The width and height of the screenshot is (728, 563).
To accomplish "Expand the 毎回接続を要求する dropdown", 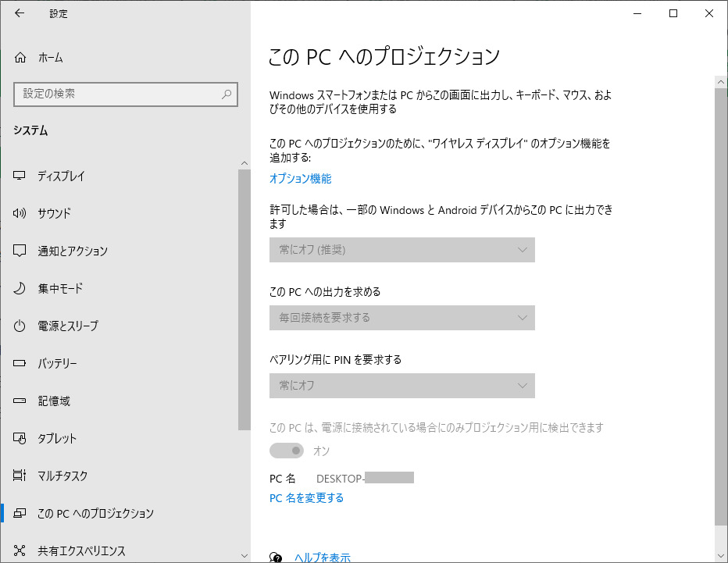I will click(x=401, y=318).
